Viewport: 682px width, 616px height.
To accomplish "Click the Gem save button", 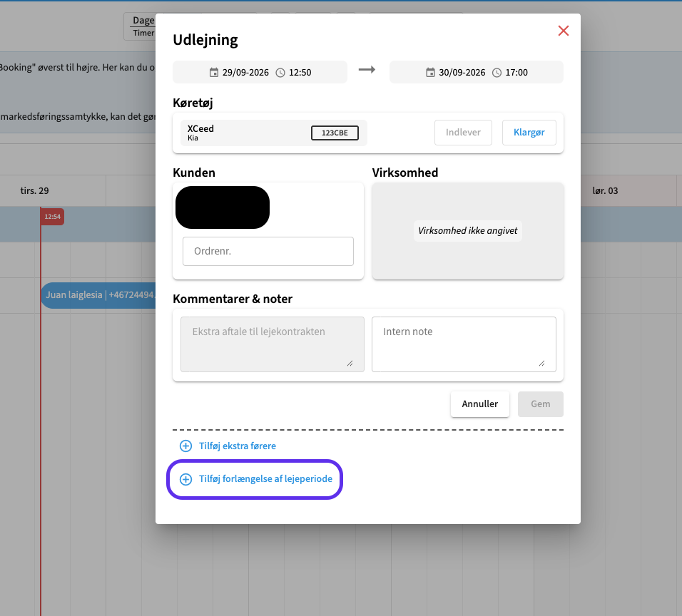I will [540, 404].
